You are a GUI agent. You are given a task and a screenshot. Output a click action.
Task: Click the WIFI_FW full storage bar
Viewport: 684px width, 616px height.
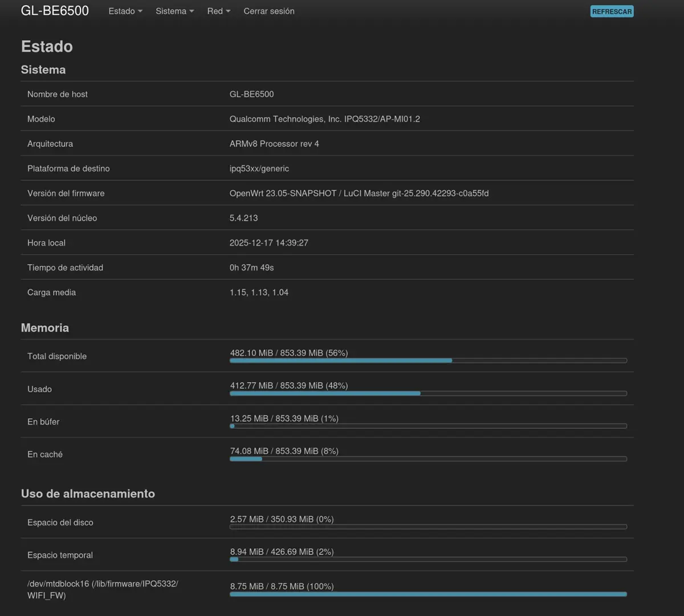pyautogui.click(x=427, y=594)
